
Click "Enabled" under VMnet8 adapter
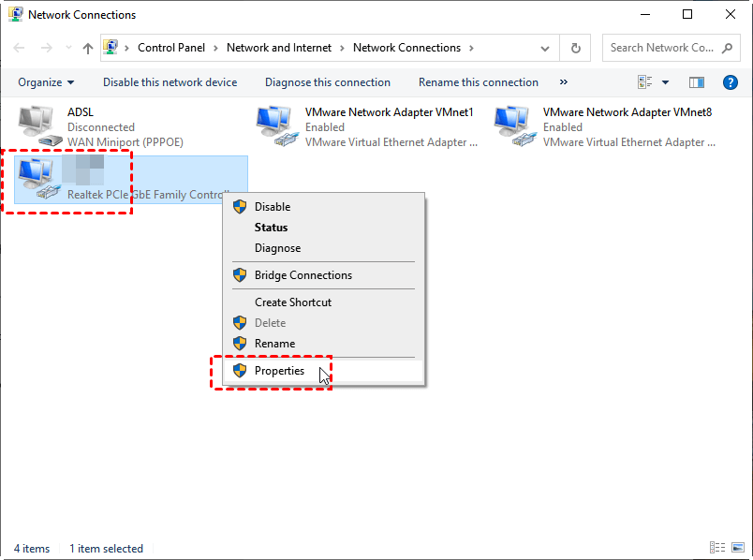point(563,127)
